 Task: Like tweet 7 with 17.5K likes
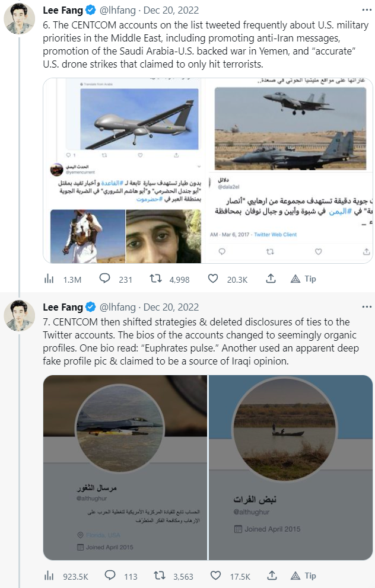click(x=214, y=576)
